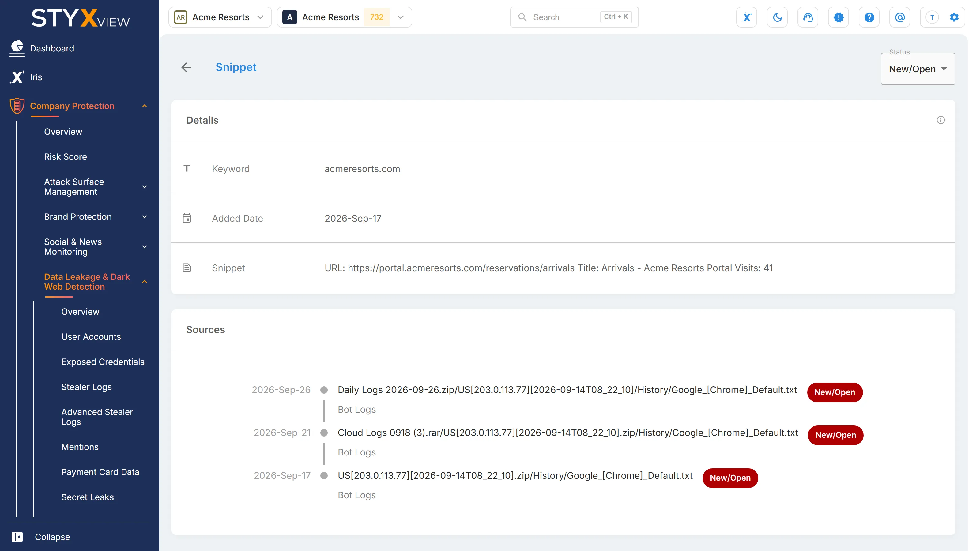The height and width of the screenshot is (551, 980).
Task: Collapse Data Leakage & Dark Web Detection
Action: [x=145, y=282]
